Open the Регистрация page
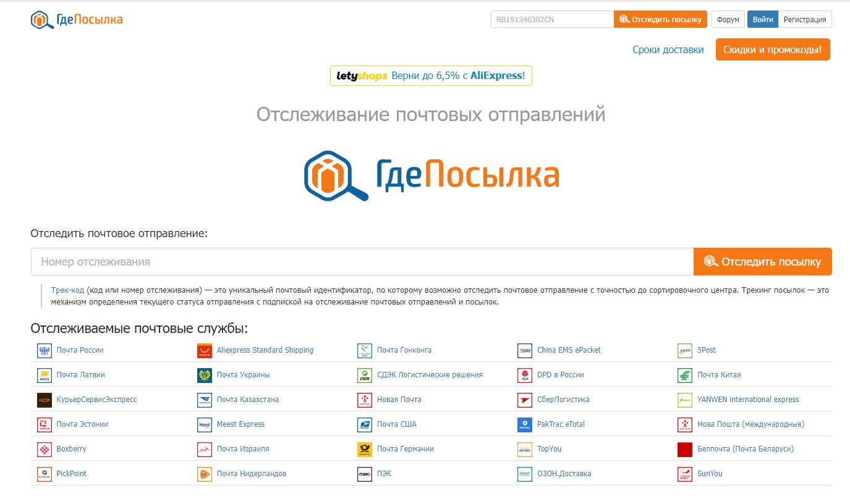This screenshot has width=850, height=504. [805, 19]
